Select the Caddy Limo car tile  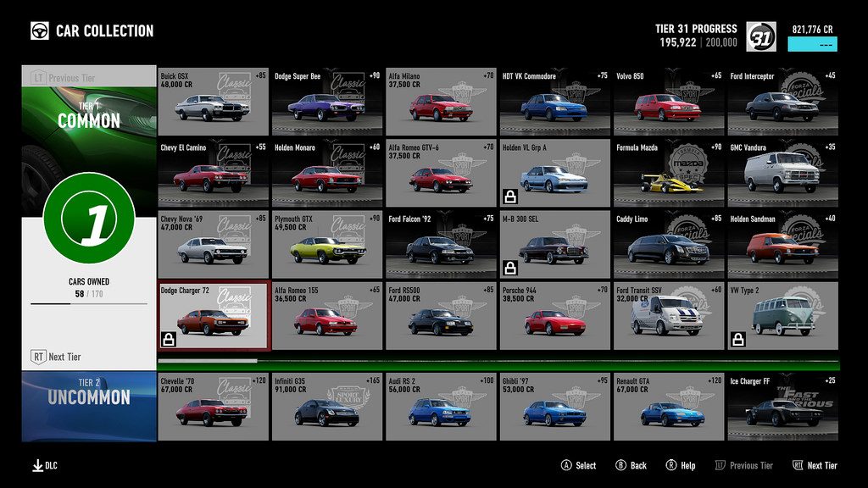pos(670,245)
